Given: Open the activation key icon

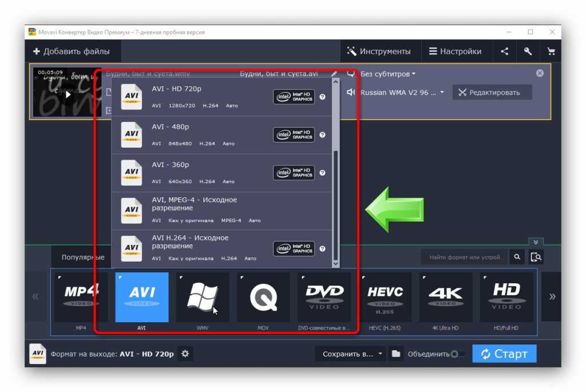Looking at the screenshot, I should (528, 51).
